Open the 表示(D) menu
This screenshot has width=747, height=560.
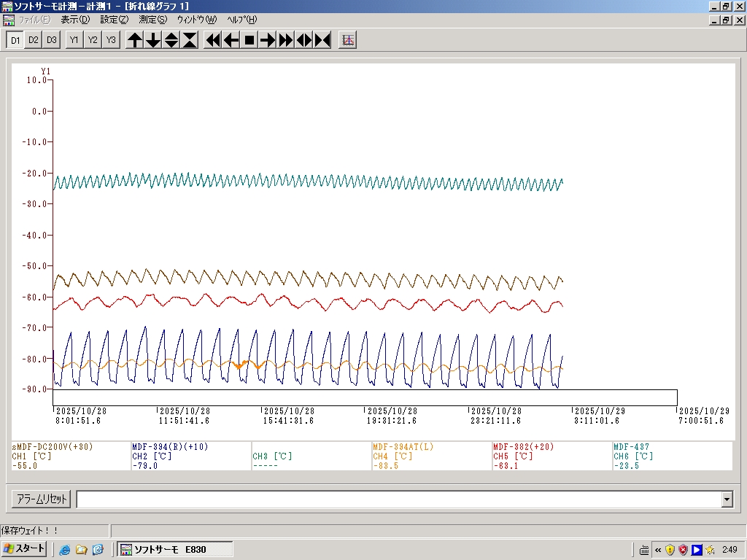75,20
